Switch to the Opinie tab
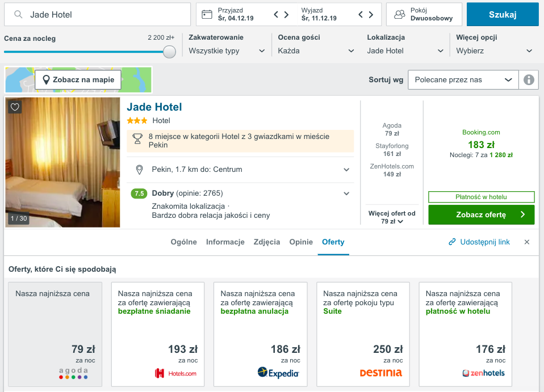This screenshot has width=544, height=392. [301, 242]
